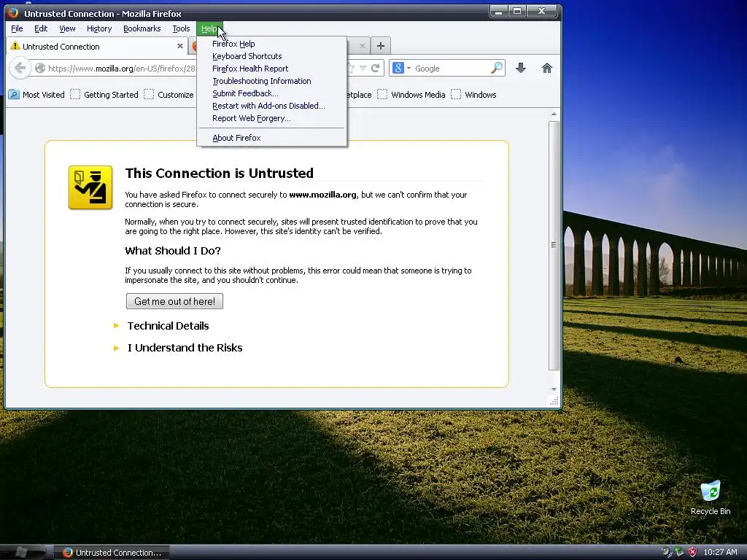Click the globe site identity icon
This screenshot has height=560, width=747.
point(40,68)
